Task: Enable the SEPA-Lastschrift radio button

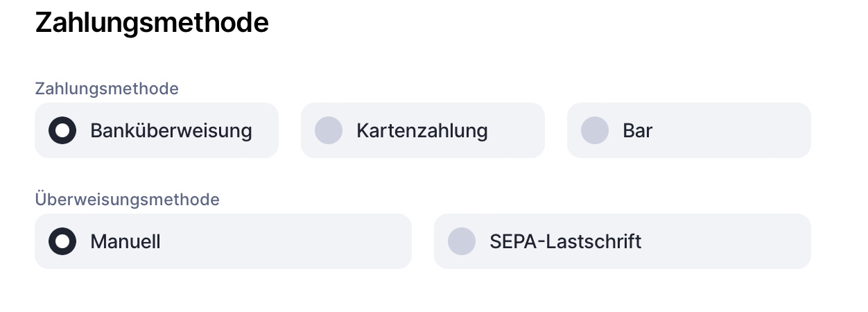Action: pyautogui.click(x=462, y=241)
